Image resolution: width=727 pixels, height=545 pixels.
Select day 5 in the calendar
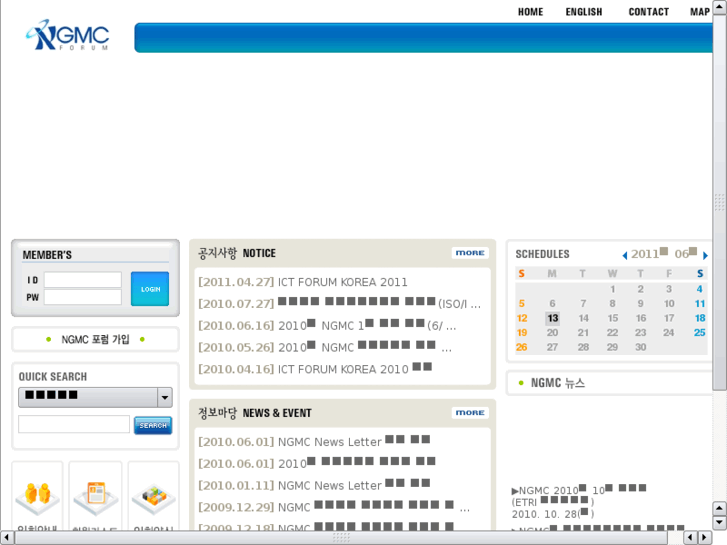tap(522, 303)
